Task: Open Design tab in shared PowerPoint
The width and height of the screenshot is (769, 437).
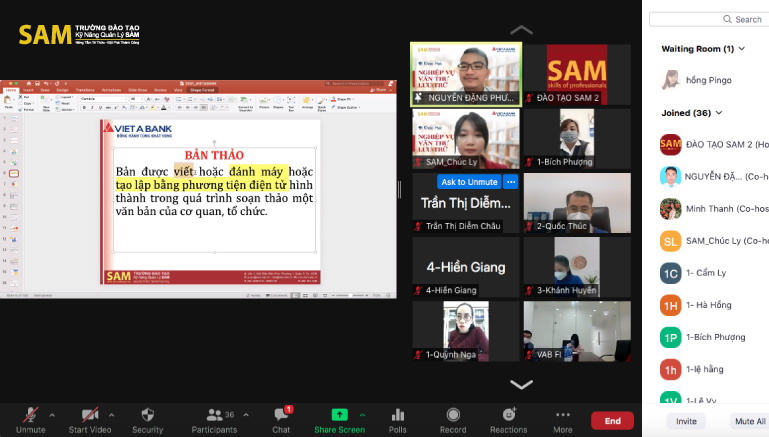Action: [x=62, y=90]
